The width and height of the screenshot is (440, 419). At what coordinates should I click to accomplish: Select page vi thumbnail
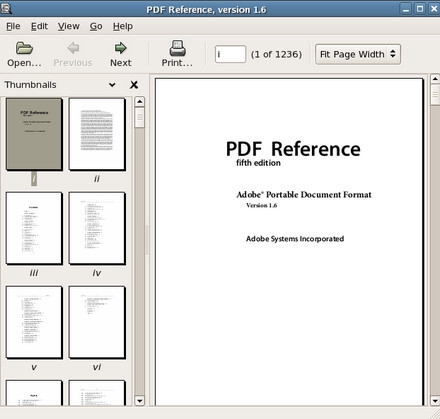(97, 322)
